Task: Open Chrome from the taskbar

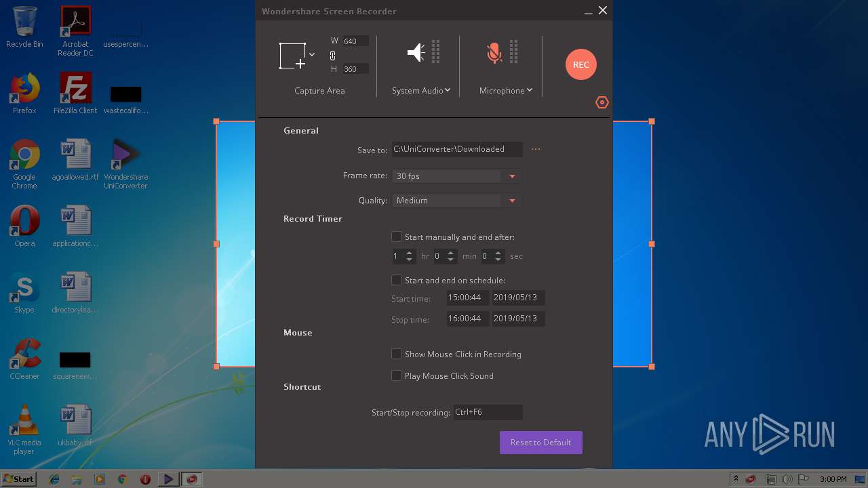Action: [x=122, y=479]
